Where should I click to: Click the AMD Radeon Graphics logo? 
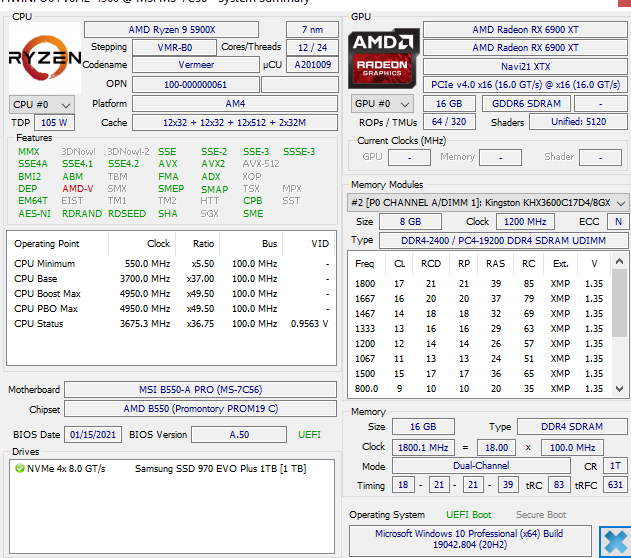point(383,58)
